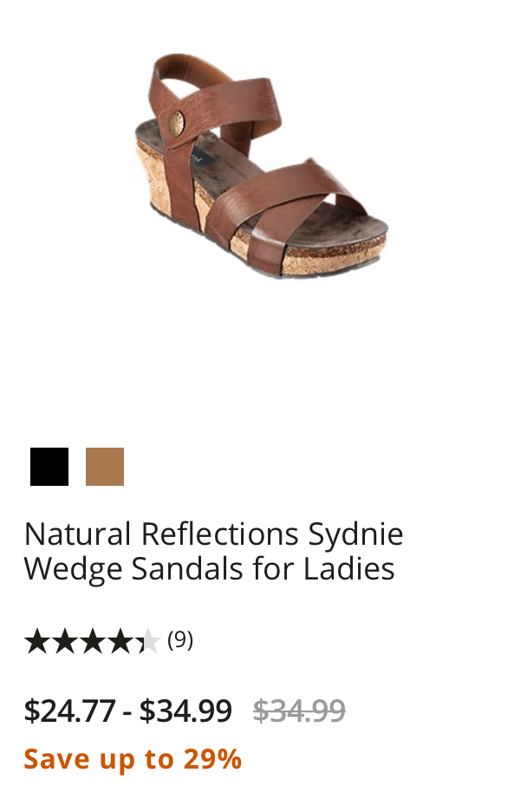Click the gold snap button on sandal strap
This screenshot has height=812, width=527.
(177, 124)
